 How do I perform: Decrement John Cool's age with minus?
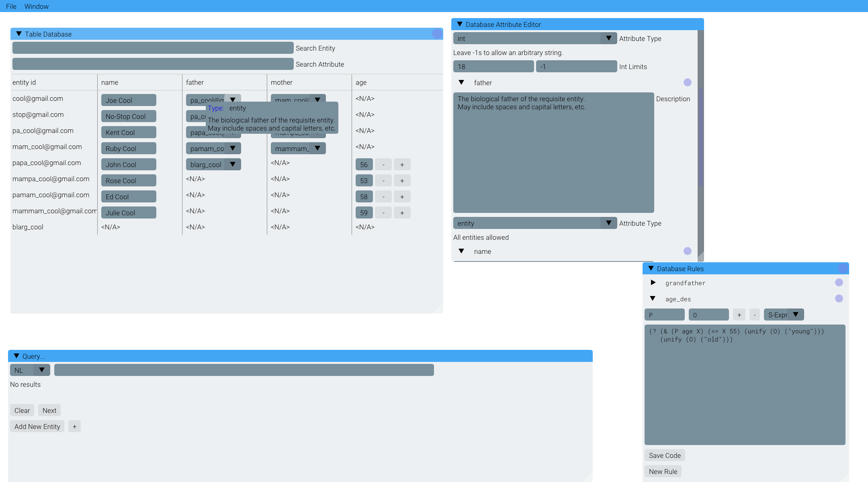click(383, 165)
